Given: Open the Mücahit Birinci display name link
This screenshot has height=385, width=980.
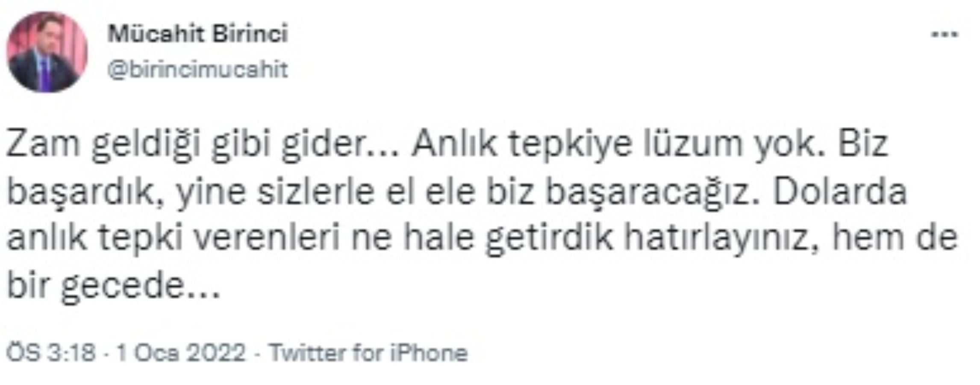Looking at the screenshot, I should (198, 34).
